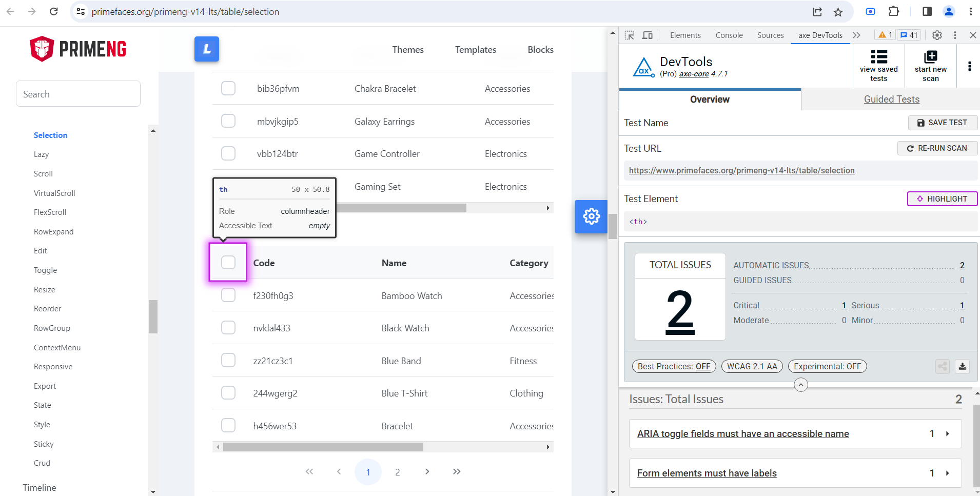Open DevTools settings gear
Viewport: 980px width, 496px height.
click(x=937, y=35)
